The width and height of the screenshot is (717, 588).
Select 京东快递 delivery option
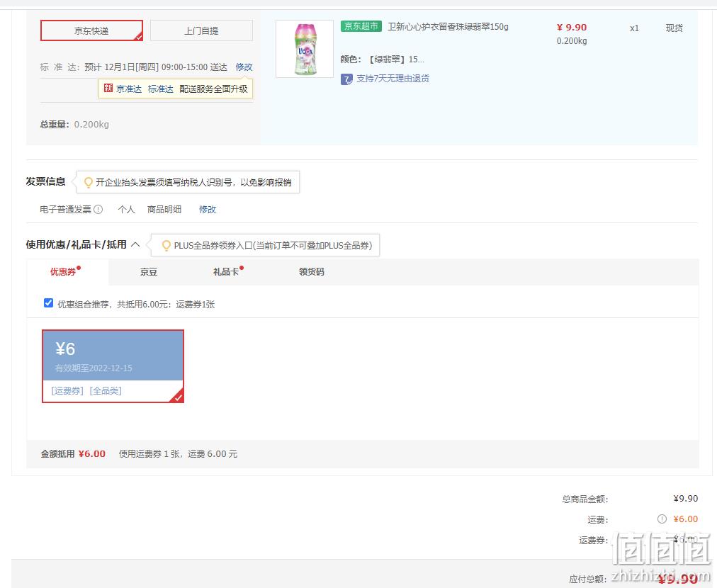click(x=91, y=30)
